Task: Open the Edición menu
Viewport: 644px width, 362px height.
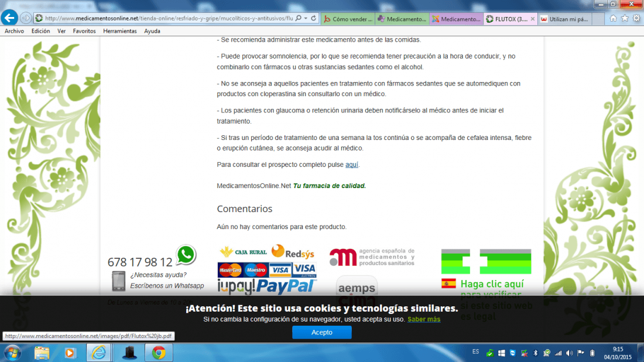Action: 40,31
